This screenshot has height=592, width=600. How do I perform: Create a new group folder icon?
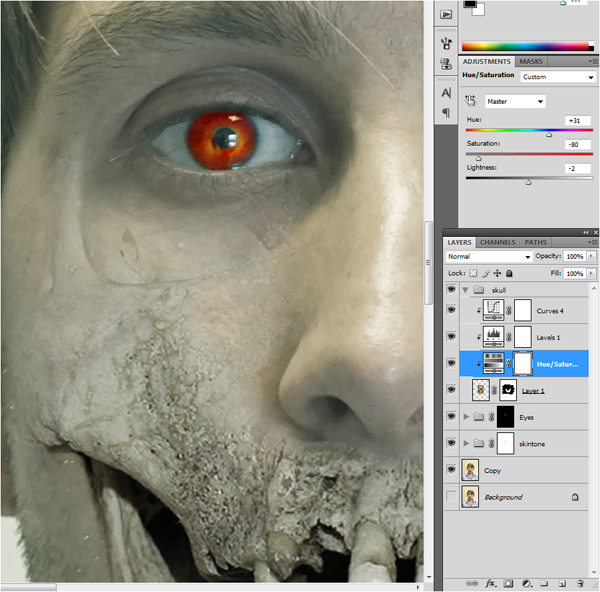544,584
